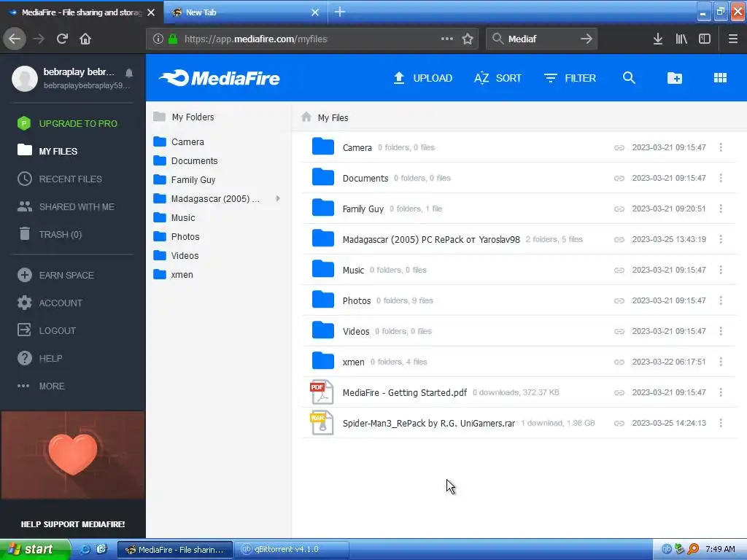Open browser downloads arrow icon
Viewport: 747px width, 560px height.
[658, 39]
